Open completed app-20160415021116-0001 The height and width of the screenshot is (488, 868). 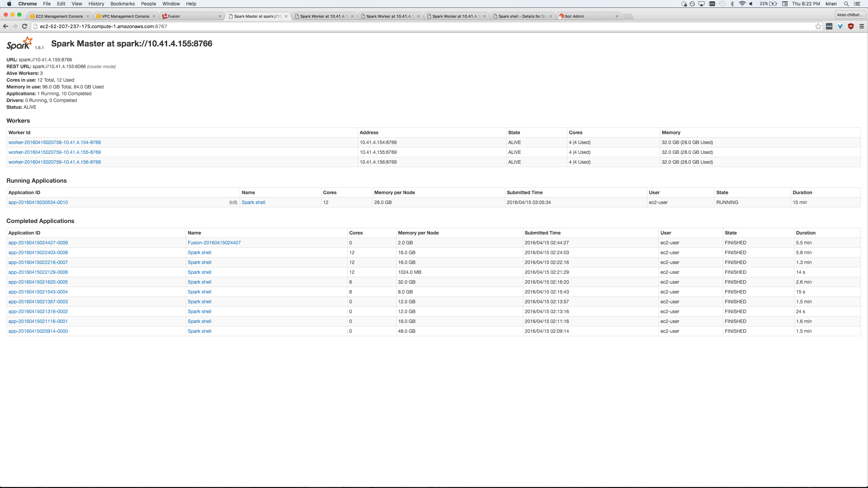coord(38,321)
